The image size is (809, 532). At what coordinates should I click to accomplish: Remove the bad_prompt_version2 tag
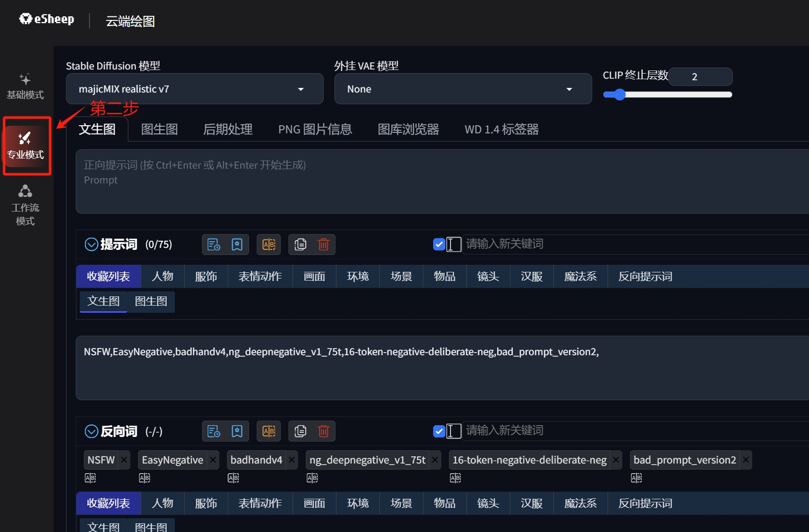746,460
